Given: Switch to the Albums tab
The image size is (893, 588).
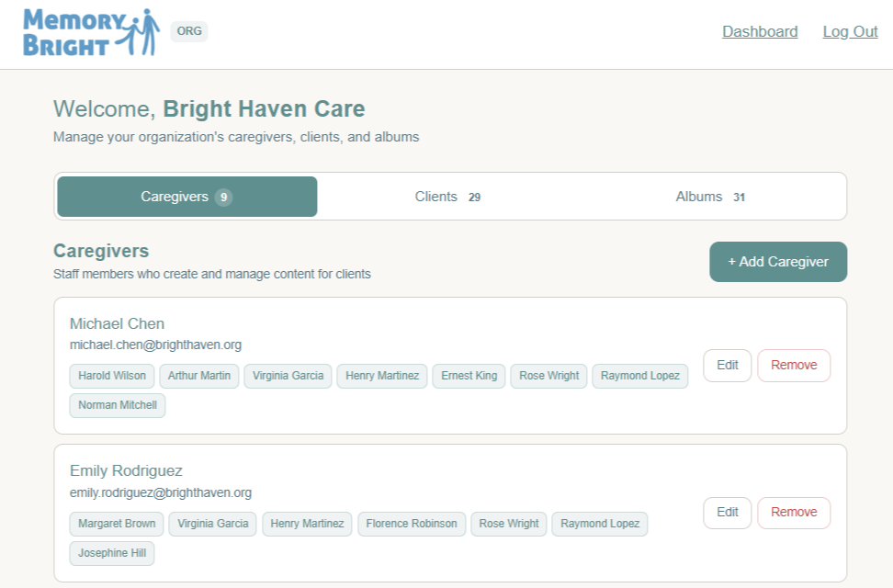Looking at the screenshot, I should coord(710,197).
